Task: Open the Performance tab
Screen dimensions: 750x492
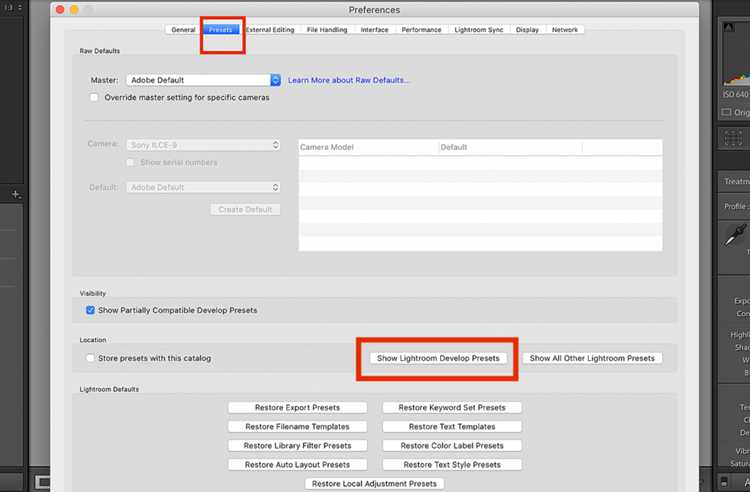Action: tap(421, 30)
